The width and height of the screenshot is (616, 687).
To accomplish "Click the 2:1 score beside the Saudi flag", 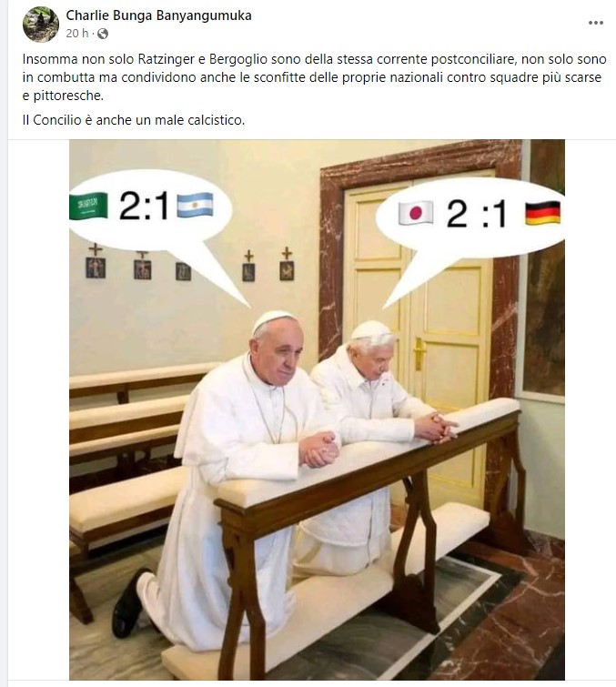I will 144,206.
